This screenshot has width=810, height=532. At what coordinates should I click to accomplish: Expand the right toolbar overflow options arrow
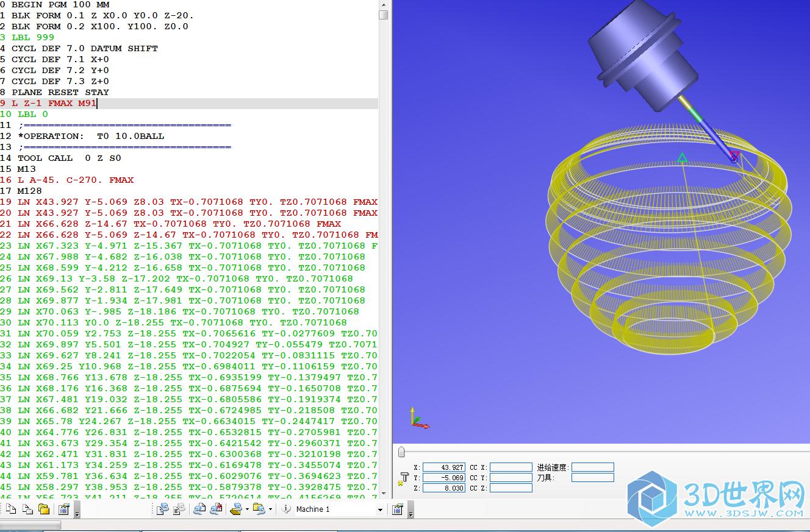click(x=410, y=510)
